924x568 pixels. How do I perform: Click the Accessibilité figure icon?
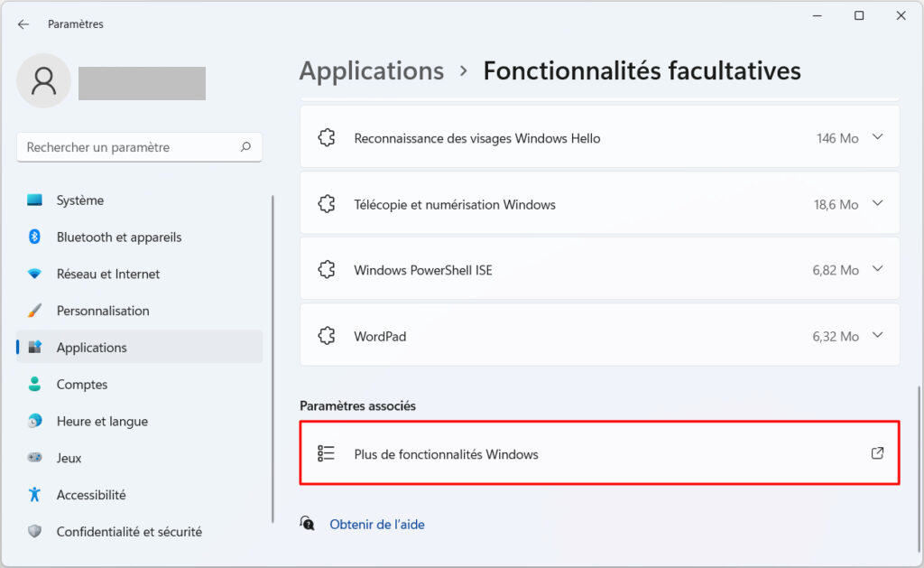point(35,494)
